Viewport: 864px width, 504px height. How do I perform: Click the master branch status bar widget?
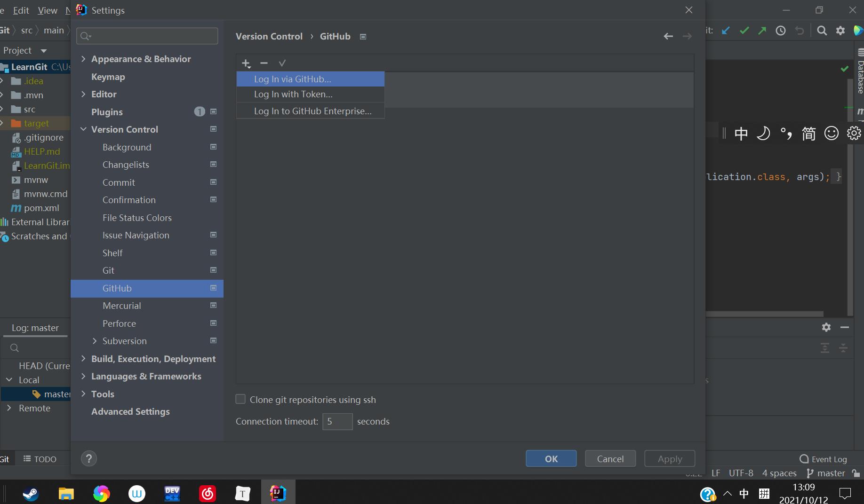click(825, 473)
